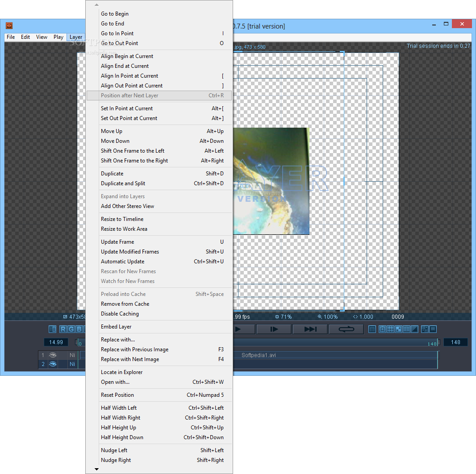The width and height of the screenshot is (476, 474).
Task: Select Resize to Timeline
Action: pos(159,219)
